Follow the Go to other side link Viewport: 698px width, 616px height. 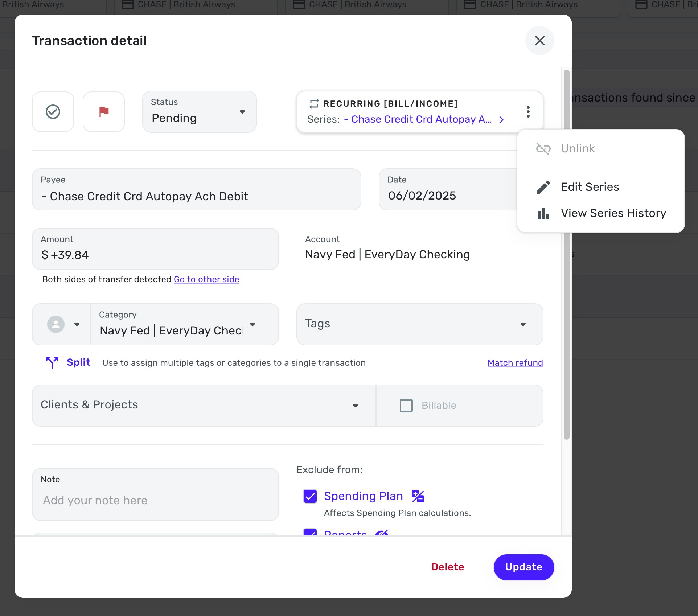pyautogui.click(x=206, y=279)
